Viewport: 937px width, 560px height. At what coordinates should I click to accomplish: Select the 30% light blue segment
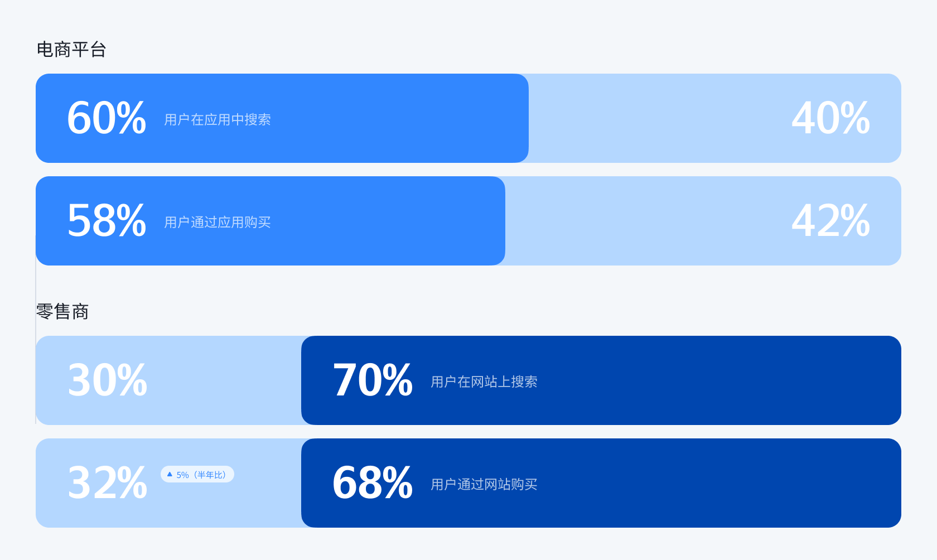coord(168,380)
